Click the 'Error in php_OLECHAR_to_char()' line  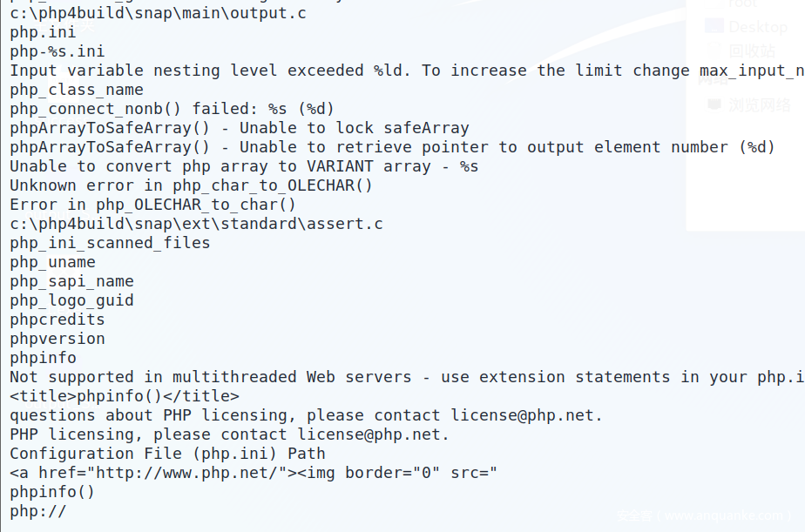152,205
